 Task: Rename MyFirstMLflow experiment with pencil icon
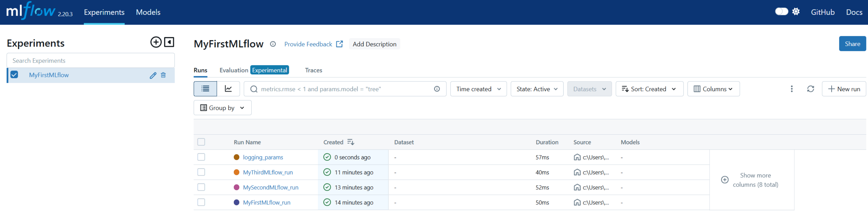(153, 75)
